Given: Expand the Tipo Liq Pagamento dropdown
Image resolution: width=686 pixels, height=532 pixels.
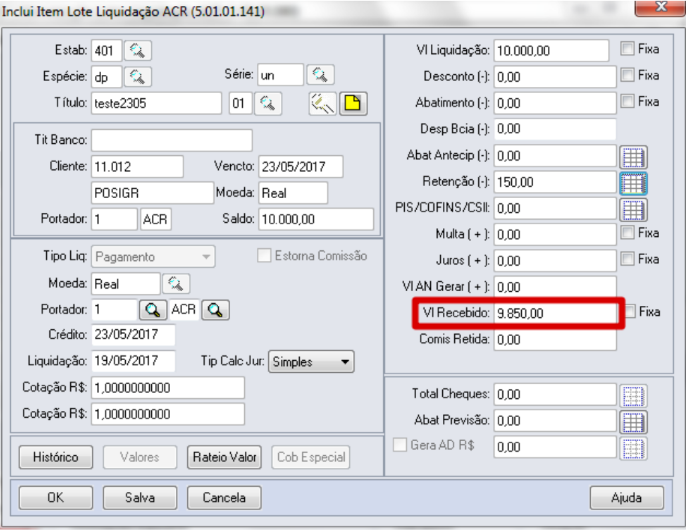Looking at the screenshot, I should [153, 257].
